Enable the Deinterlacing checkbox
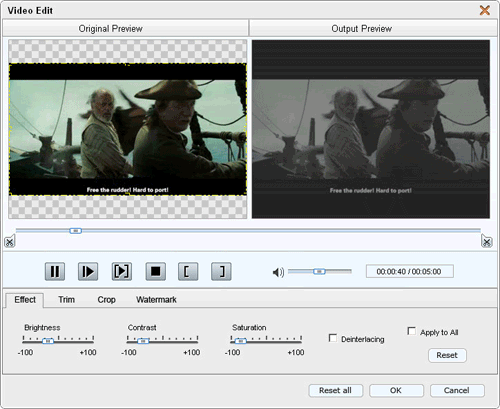This screenshot has width=500, height=409. [333, 338]
